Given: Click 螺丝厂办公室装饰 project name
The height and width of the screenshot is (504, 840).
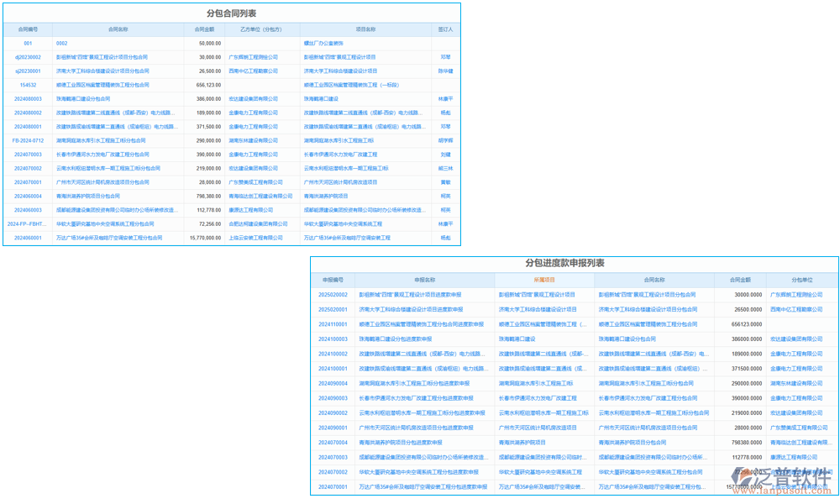Looking at the screenshot, I should pos(323,43).
